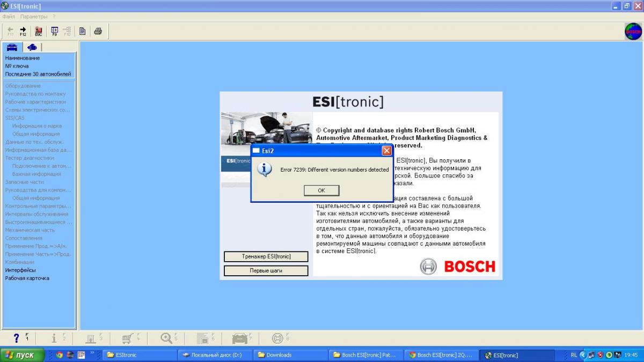
Task: Click greyed Интервалы обслуживания entry
Action: tap(36, 214)
